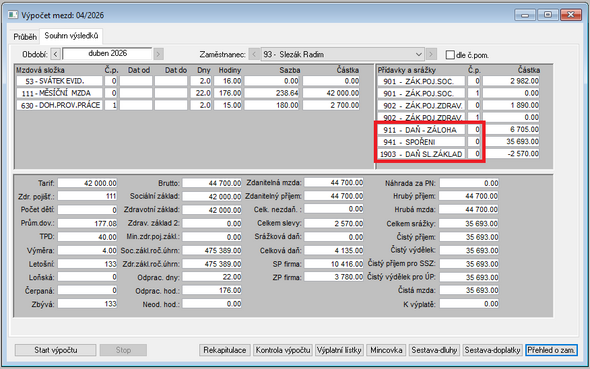Click Přehled o zam. button

coord(551,350)
